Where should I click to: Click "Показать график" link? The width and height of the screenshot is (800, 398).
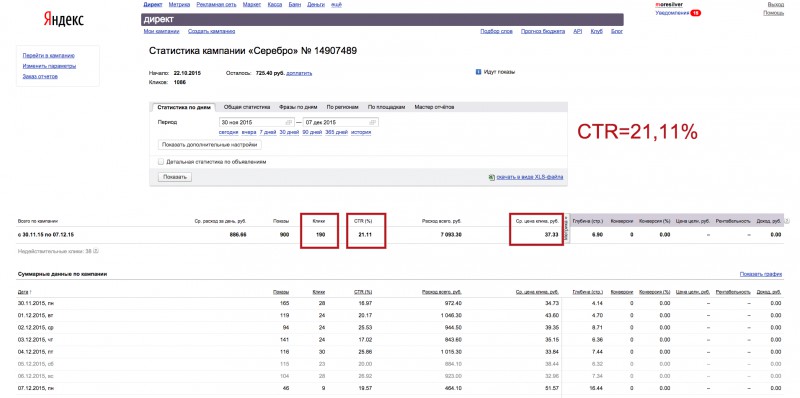tap(761, 274)
